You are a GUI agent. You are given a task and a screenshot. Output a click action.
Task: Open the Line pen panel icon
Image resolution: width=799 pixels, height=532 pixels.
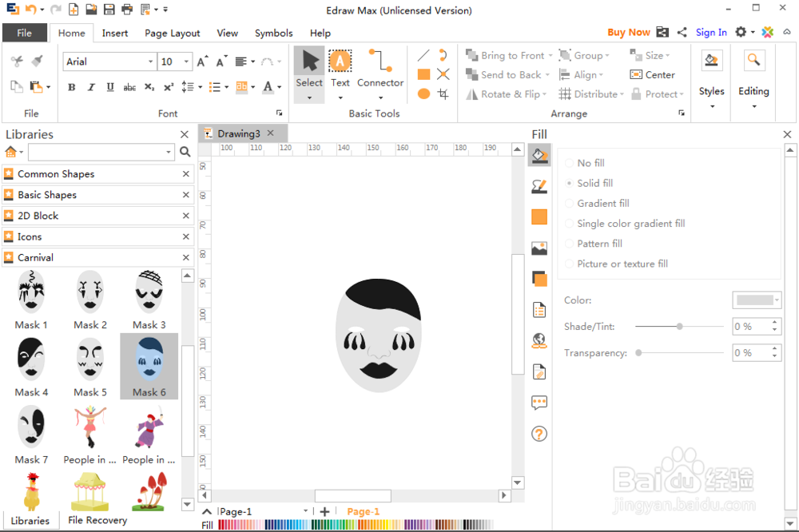tap(539, 186)
